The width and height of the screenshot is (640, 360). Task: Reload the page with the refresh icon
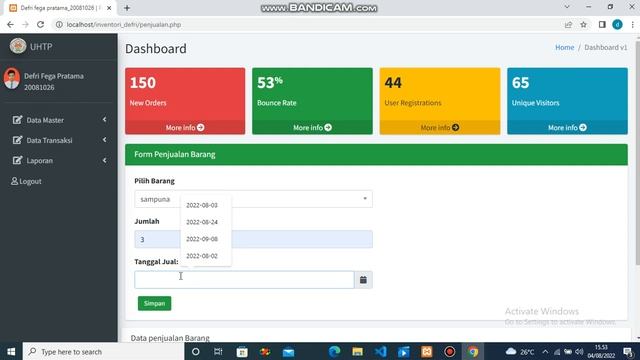40,24
